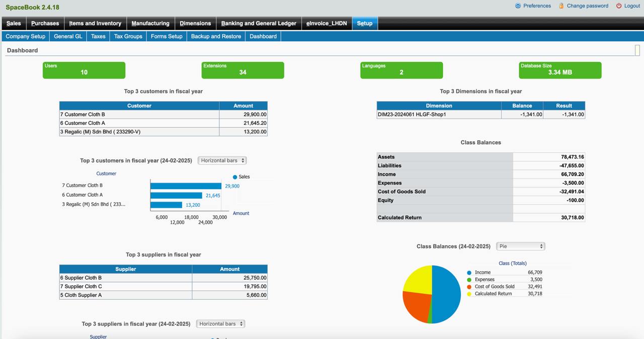Click the red power icon to log out
The width and height of the screenshot is (644, 339).
[618, 6]
